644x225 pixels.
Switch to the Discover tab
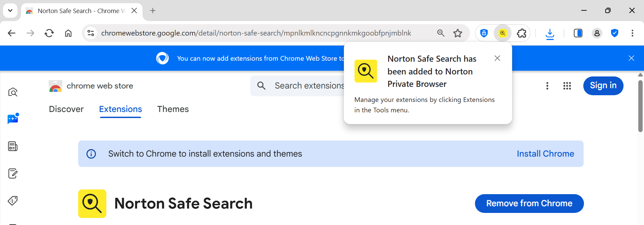66,109
